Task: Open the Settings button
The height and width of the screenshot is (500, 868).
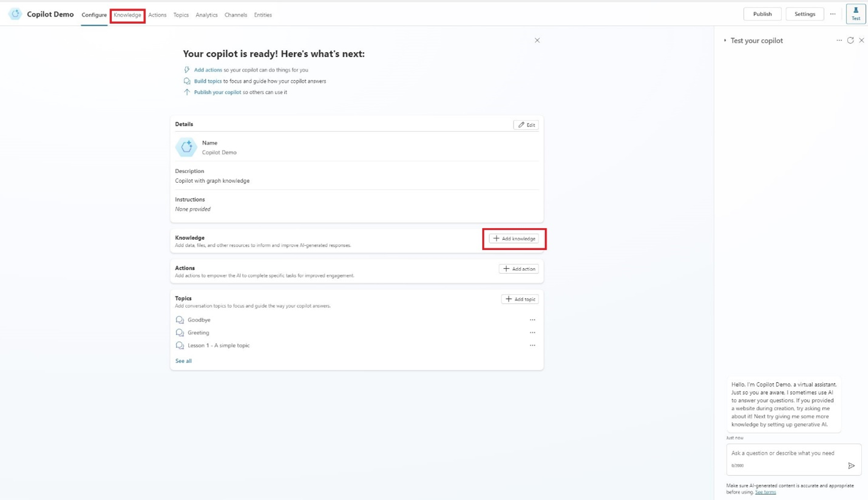Action: 805,14
